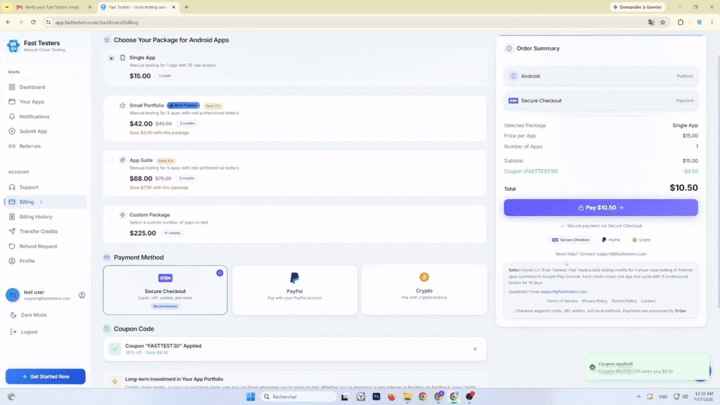Open File Explorer from taskbar
This screenshot has height=405, width=720.
point(407,397)
